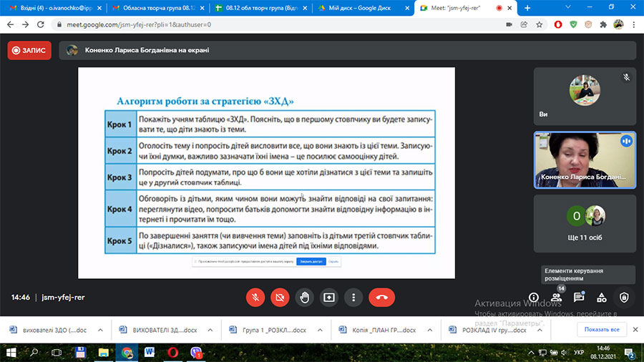Click the Показать все downloads button
Screen dimensions: 644x362
pyautogui.click(x=602, y=330)
